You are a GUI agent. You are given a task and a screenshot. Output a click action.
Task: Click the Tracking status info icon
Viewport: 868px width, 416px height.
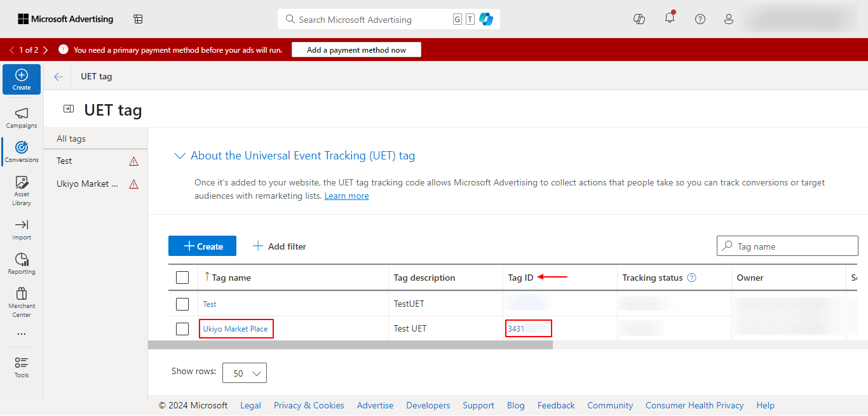692,278
